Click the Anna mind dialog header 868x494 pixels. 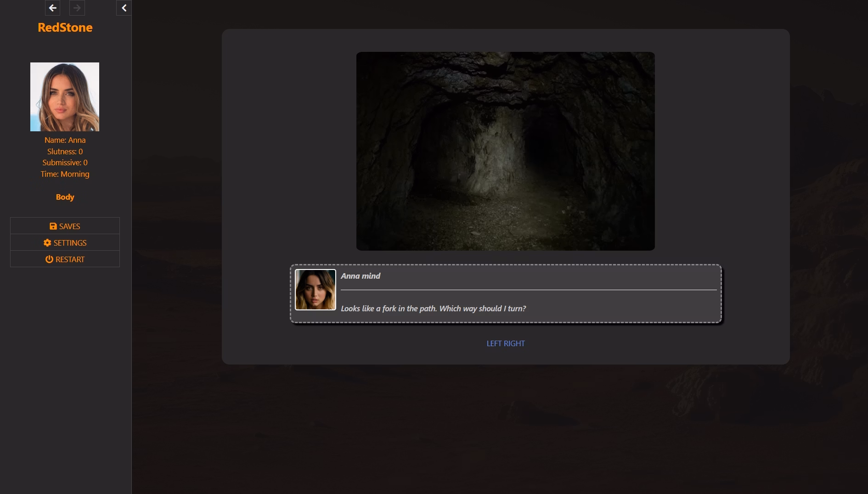click(361, 276)
